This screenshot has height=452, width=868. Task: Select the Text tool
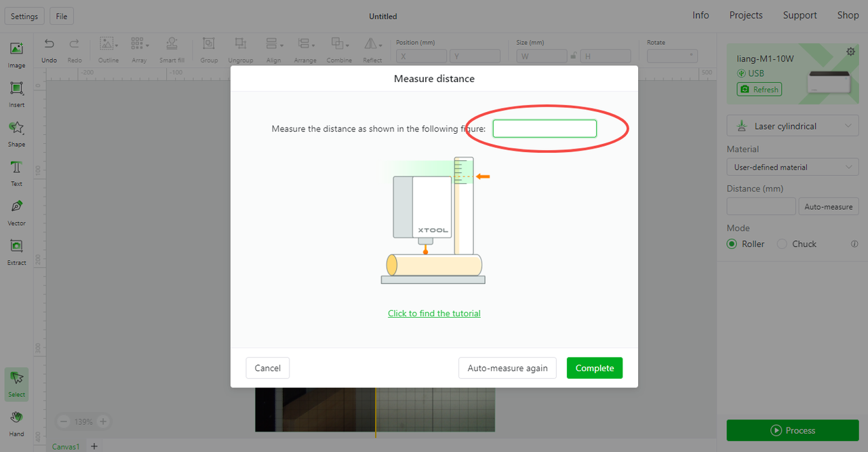coord(16,168)
